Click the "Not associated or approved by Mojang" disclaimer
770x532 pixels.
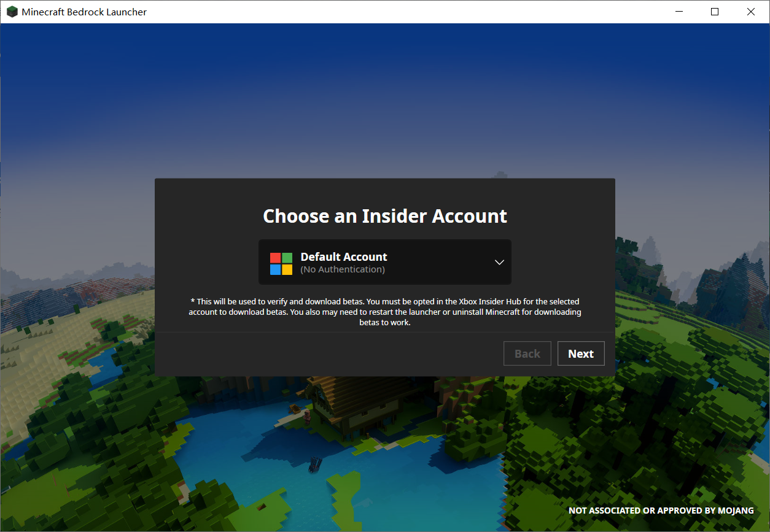click(661, 511)
